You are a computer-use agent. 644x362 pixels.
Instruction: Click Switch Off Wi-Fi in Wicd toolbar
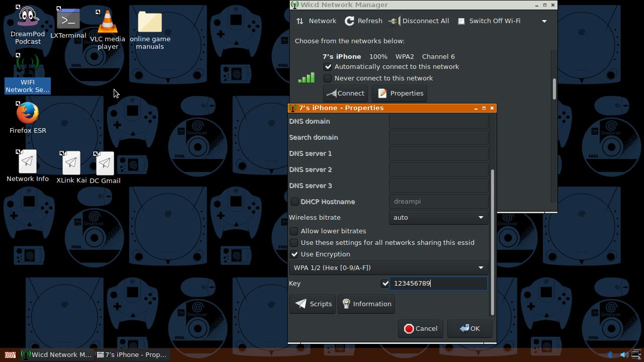(x=489, y=21)
